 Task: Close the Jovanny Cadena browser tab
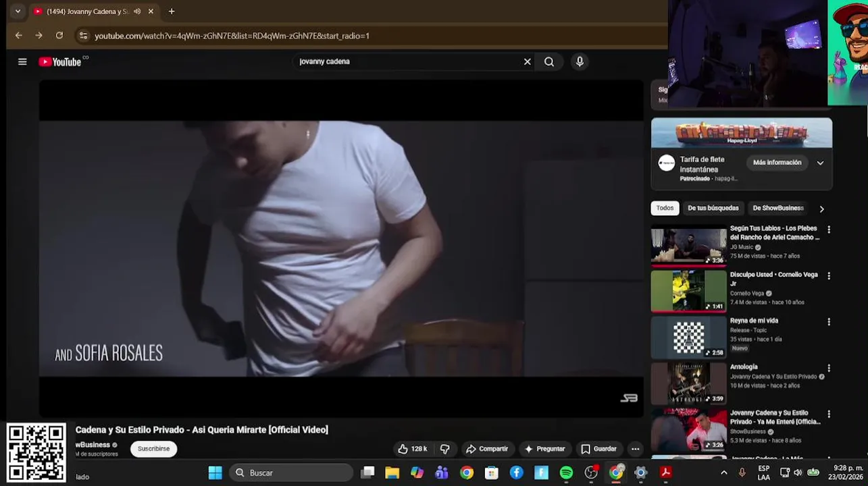[x=151, y=11]
